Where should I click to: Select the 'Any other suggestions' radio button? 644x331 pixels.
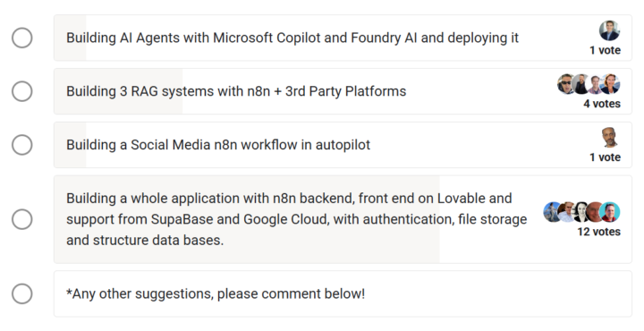[22, 293]
